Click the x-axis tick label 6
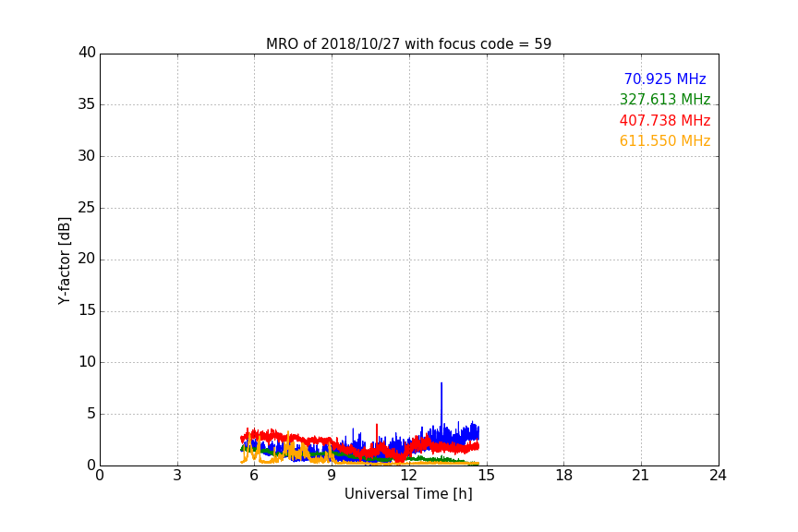 [255, 476]
